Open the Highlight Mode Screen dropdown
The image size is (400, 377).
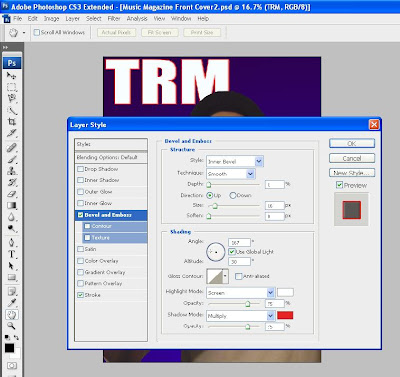pos(240,293)
